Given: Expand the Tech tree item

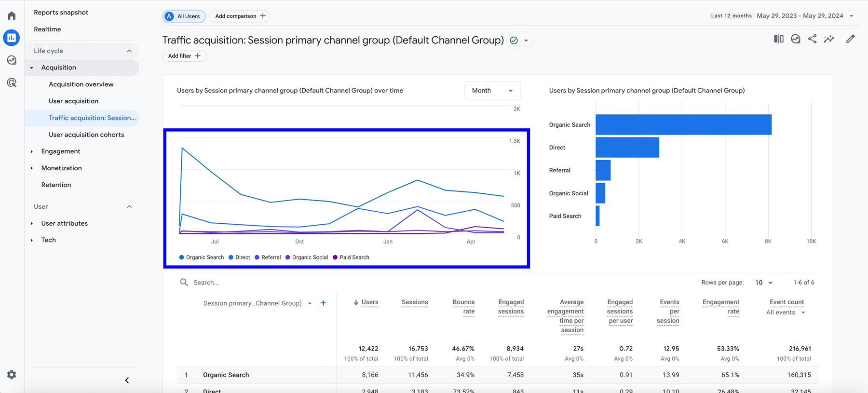Looking at the screenshot, I should (x=32, y=240).
